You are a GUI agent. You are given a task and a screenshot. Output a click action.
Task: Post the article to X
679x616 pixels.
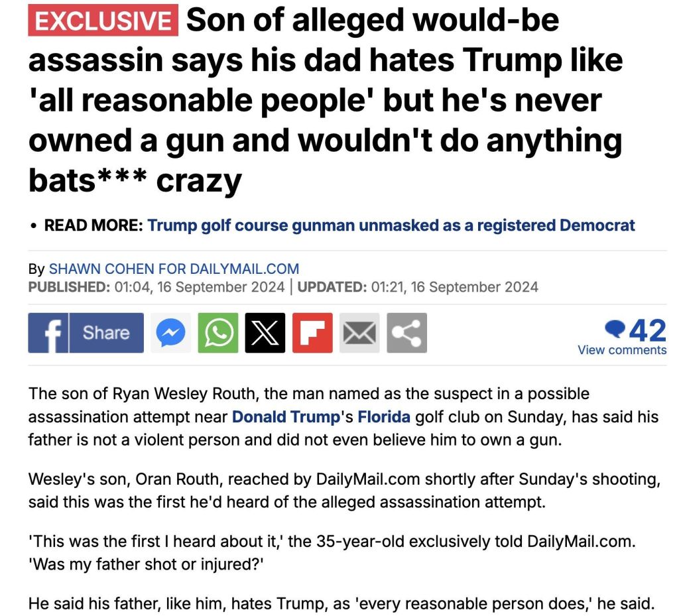[265, 333]
